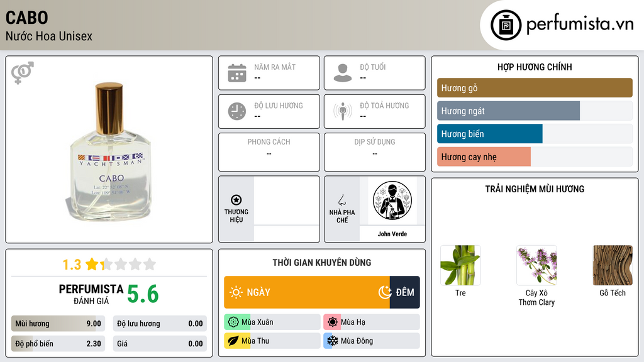Click the Gỗ Tếch wood note image
The width and height of the screenshot is (644, 362).
pos(613,265)
